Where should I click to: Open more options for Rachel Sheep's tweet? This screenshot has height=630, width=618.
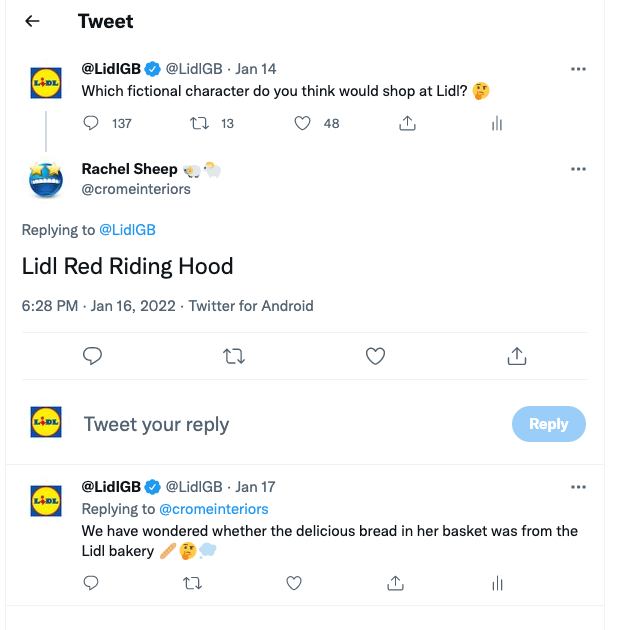[578, 169]
